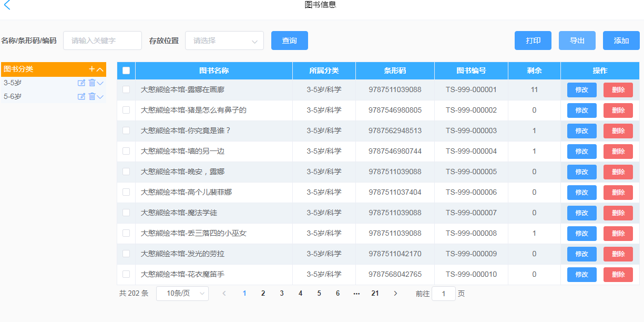Click 修改 for TS-999-000001
The image size is (644, 322).
coord(582,90)
